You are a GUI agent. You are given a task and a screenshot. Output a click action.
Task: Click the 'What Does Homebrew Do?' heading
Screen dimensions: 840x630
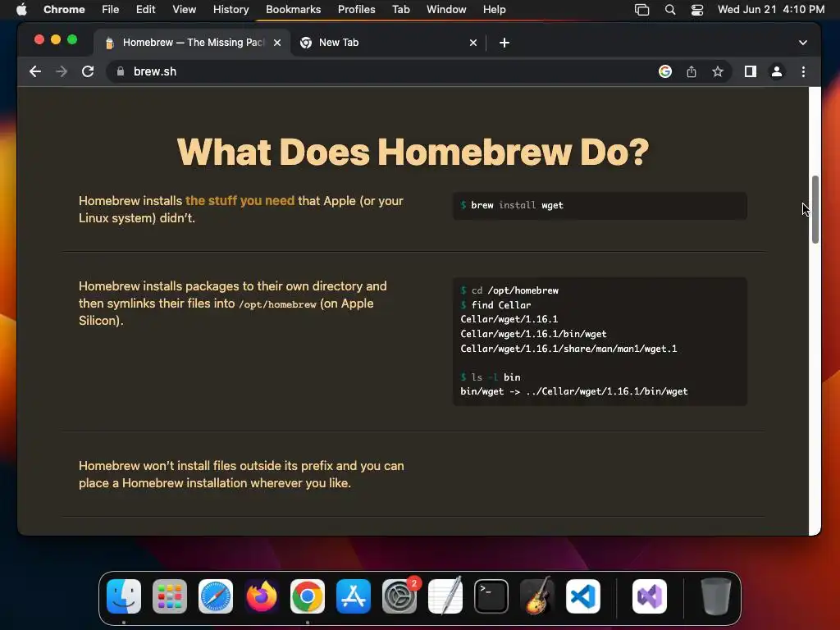413,152
